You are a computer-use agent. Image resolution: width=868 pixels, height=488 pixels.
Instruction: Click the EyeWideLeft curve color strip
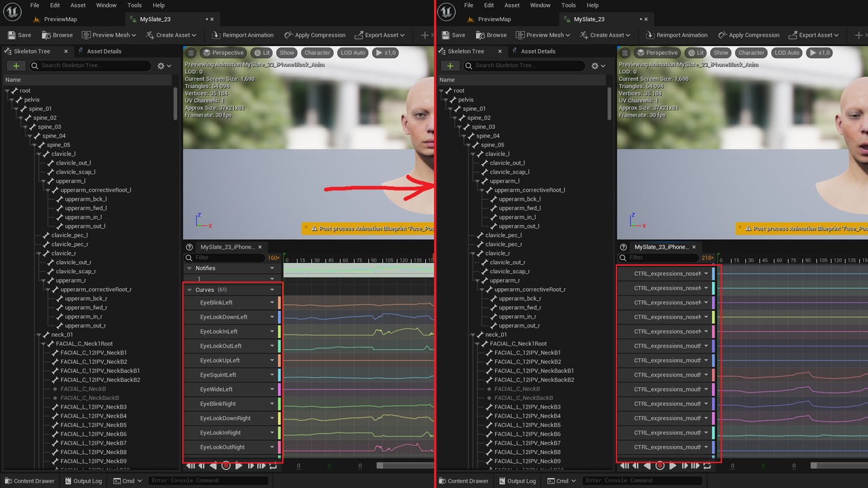point(279,390)
